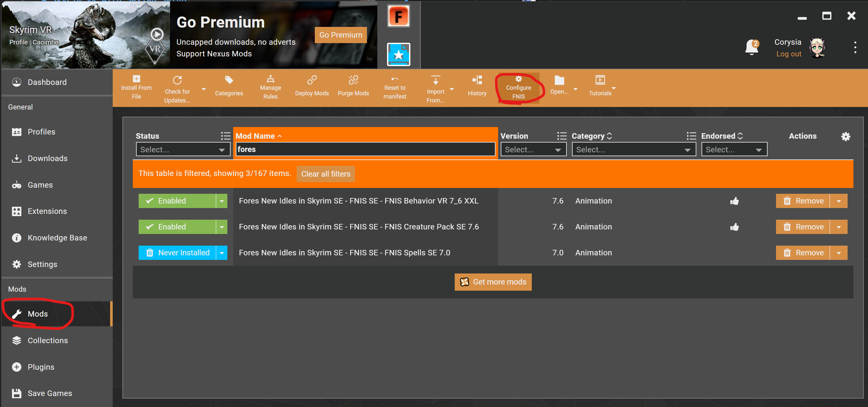Expand the Open dropdown arrow
Screen dimensions: 868x407
pyautogui.click(x=576, y=89)
